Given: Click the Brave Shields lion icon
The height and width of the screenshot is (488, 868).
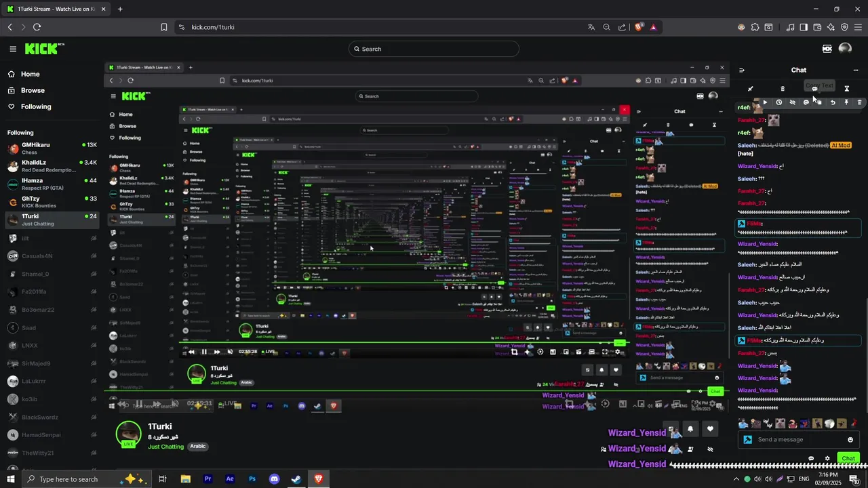Looking at the screenshot, I should pos(639,27).
